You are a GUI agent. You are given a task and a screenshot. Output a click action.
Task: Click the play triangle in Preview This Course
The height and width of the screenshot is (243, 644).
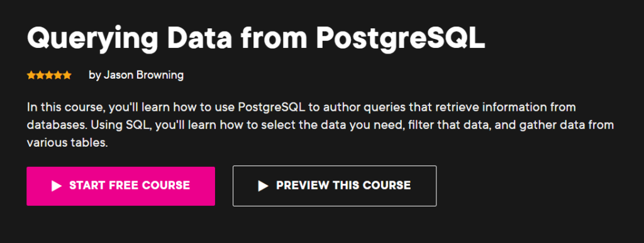click(x=263, y=186)
